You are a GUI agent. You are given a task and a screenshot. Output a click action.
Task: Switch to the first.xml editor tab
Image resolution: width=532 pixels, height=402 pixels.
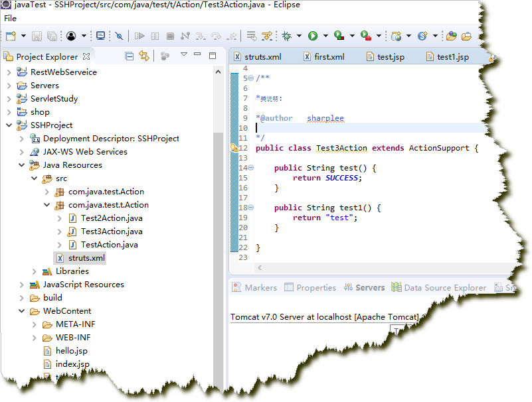329,57
